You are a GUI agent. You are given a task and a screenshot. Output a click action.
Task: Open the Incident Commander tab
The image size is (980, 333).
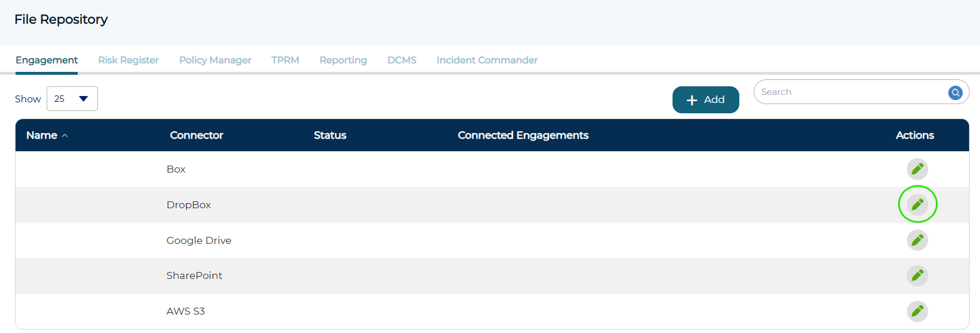487,60
